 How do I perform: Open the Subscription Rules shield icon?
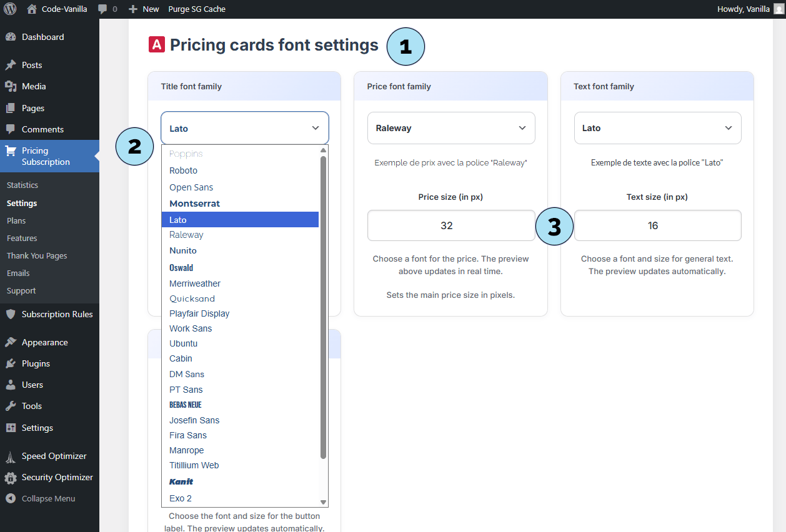tap(11, 314)
